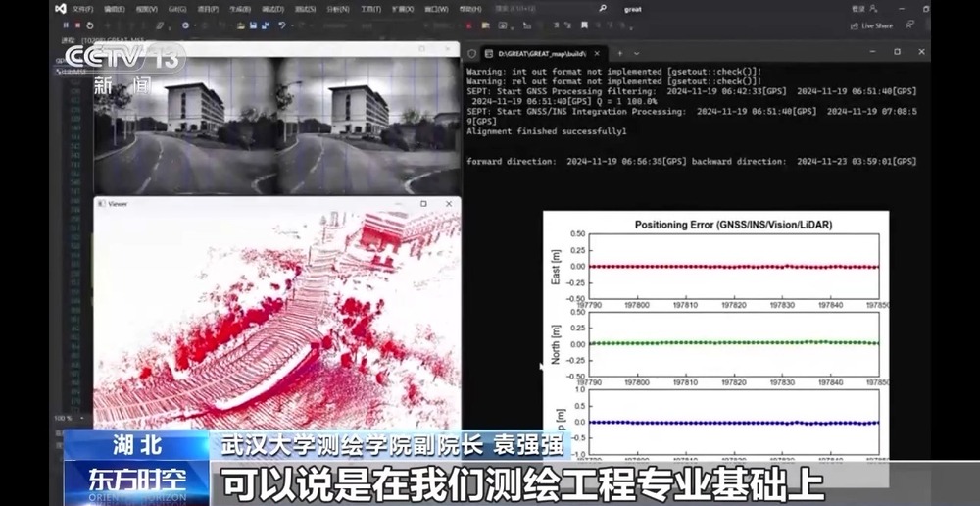This screenshot has height=506, width=980.
Task: Open the 工具(T) menu
Action: click(x=371, y=10)
